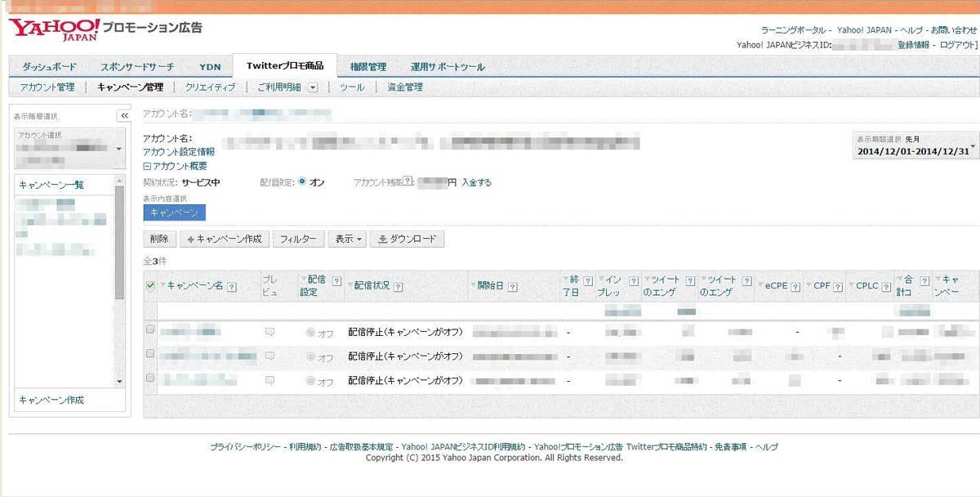Open preview icon in first campaign row
This screenshot has width=980, height=497.
pyautogui.click(x=269, y=333)
